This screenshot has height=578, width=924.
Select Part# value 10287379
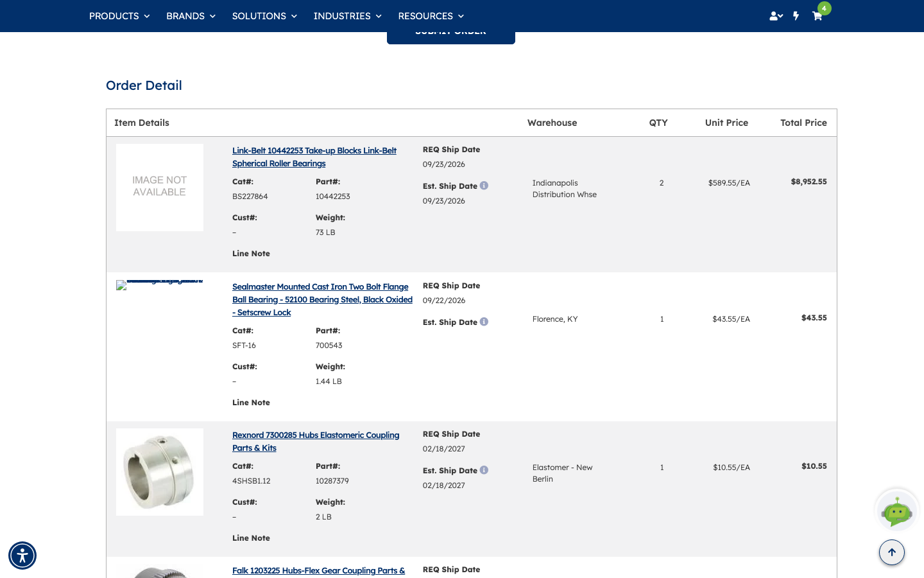click(x=332, y=481)
